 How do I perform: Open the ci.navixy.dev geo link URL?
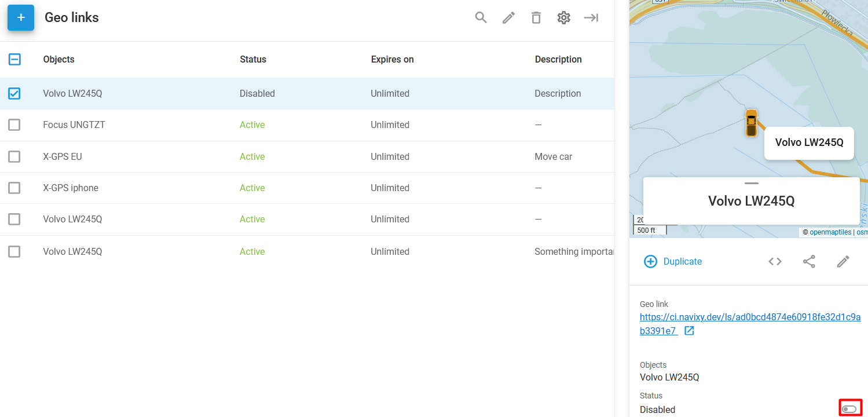click(x=749, y=317)
